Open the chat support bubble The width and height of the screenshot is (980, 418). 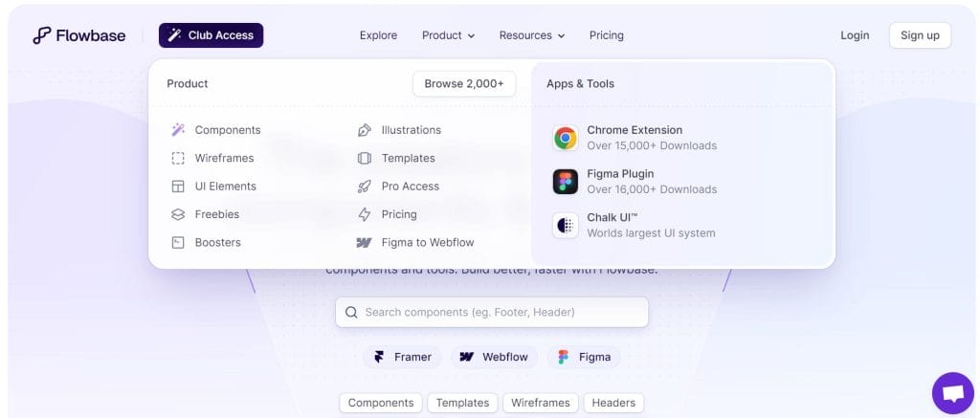tap(953, 394)
